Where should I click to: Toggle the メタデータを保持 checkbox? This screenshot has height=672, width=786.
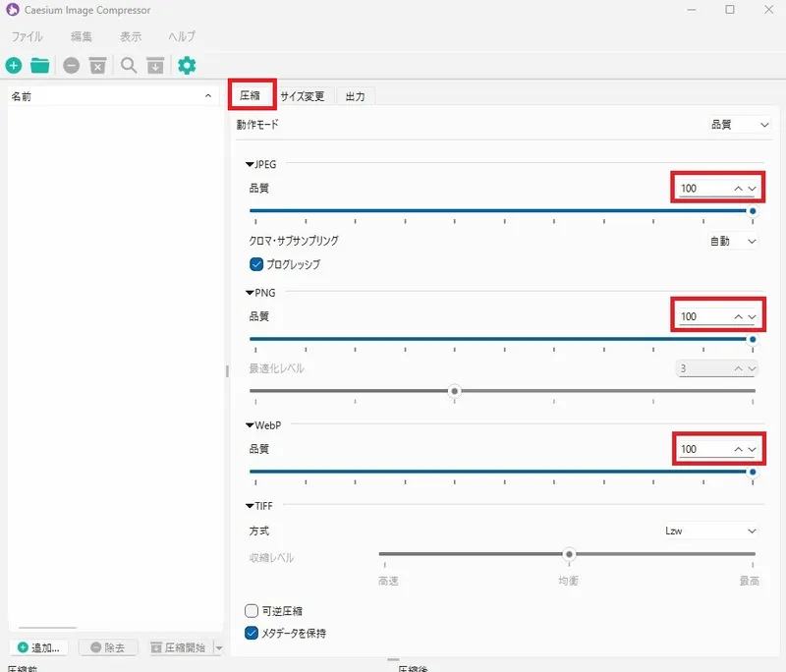click(x=252, y=633)
